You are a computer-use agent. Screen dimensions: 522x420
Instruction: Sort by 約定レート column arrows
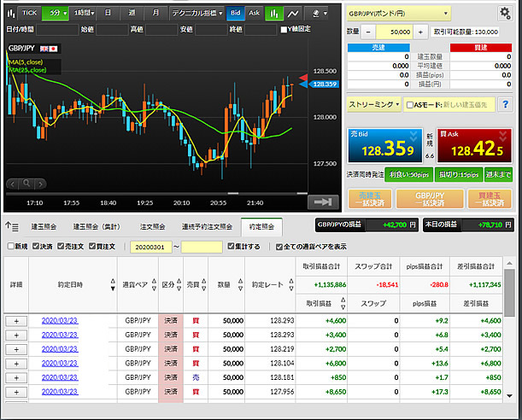coord(291,284)
